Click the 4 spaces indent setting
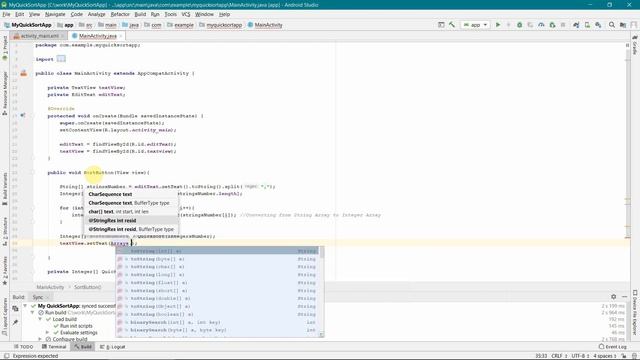640x360 pixels. [605, 356]
